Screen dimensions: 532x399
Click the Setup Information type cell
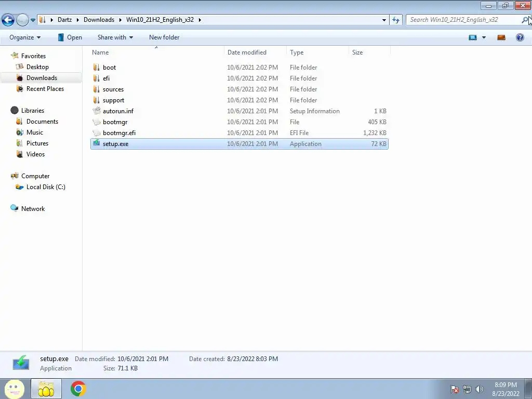click(x=314, y=111)
